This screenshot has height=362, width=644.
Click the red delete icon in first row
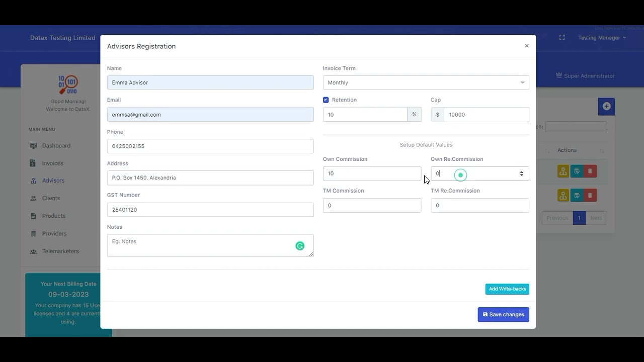point(590,171)
